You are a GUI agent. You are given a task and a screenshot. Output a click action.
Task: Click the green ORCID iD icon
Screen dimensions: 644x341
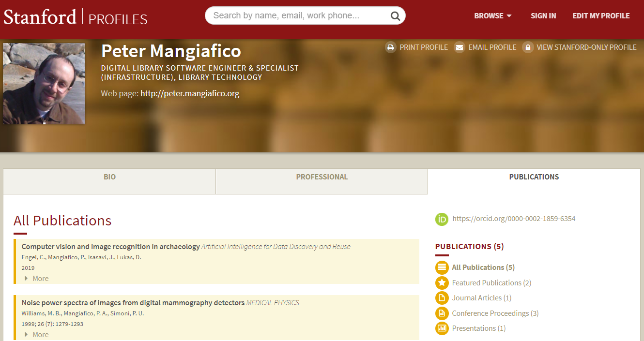pyautogui.click(x=442, y=219)
